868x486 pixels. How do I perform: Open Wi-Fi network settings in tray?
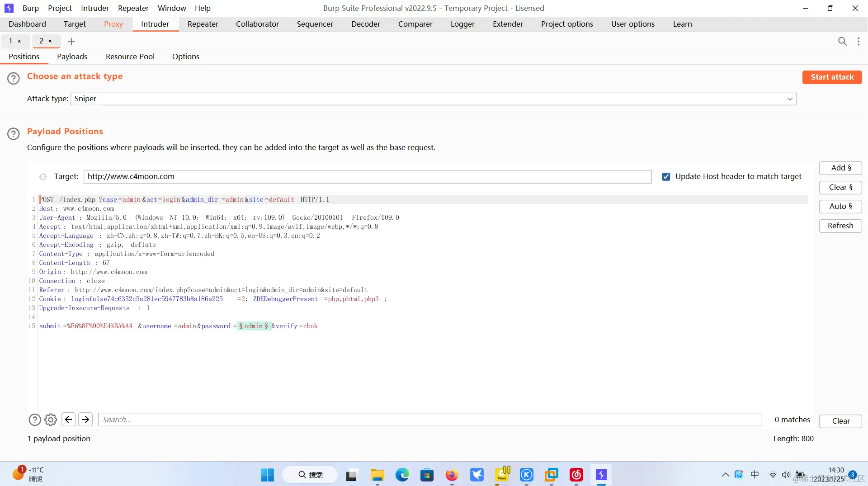click(x=773, y=475)
